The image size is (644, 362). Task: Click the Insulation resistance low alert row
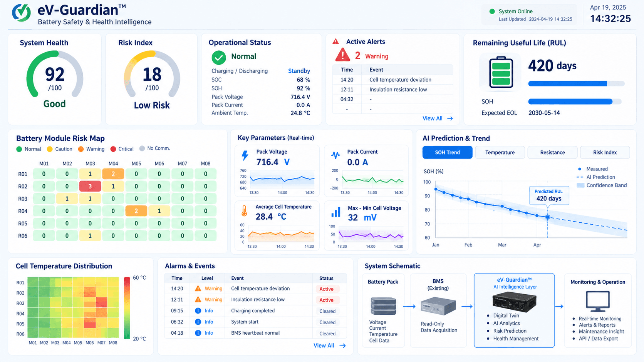392,90
